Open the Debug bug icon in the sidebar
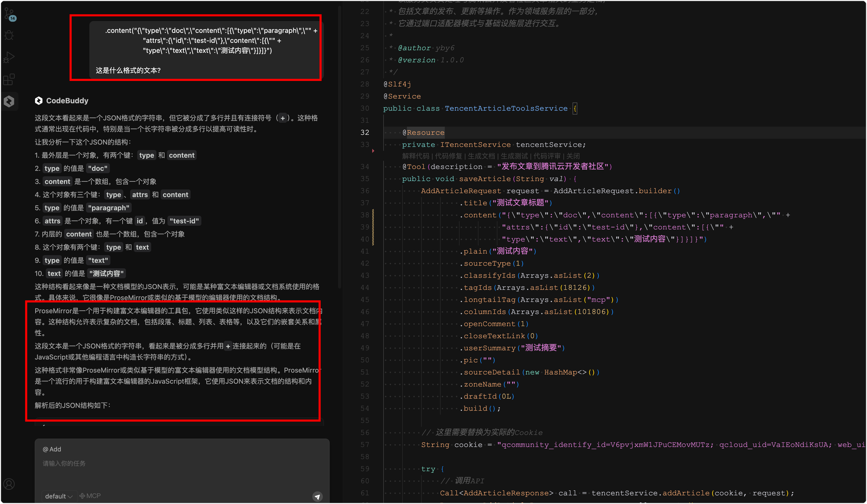This screenshot has height=504, width=867. 9,35
